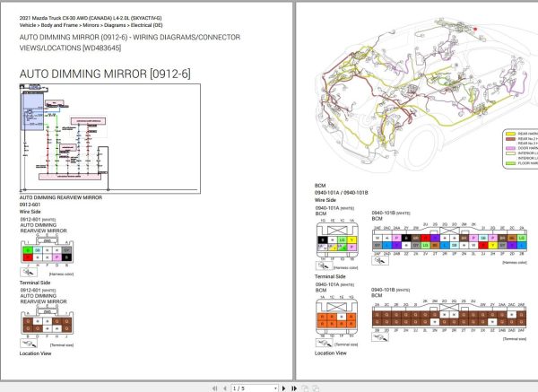Click 'AUTO DIMMING REARVIEW MIRROR' caption below diagram
Image resolution: width=538 pixels, height=392 pixels.
coord(61,197)
